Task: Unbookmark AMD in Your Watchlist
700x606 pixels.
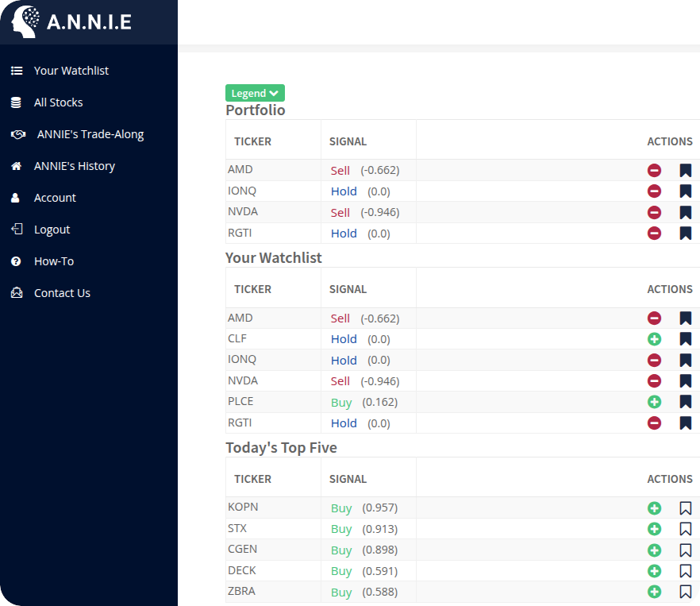Action: pyautogui.click(x=685, y=318)
